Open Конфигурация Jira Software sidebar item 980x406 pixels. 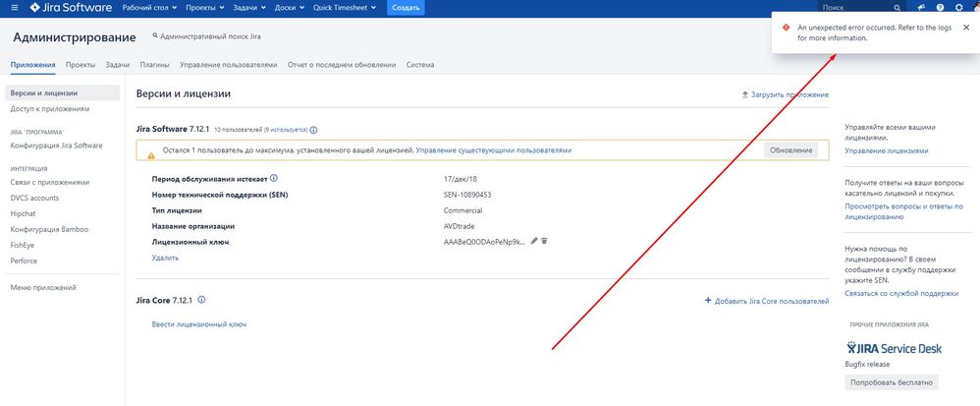point(56,145)
